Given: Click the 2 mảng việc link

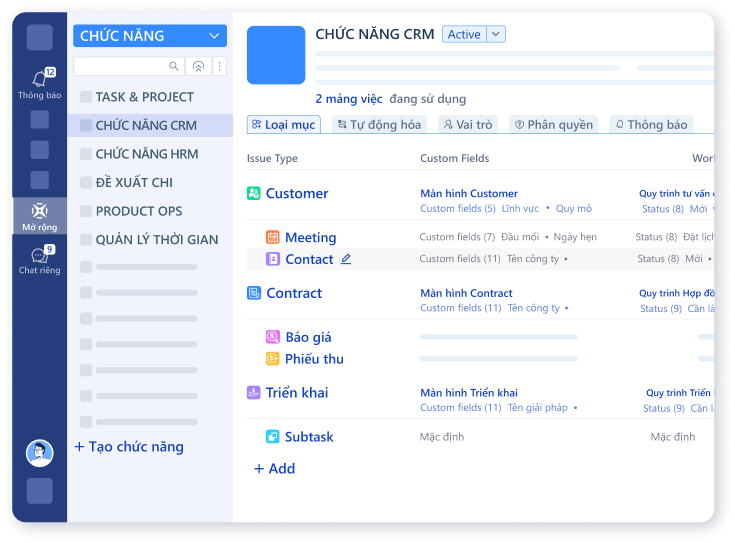Looking at the screenshot, I should click(349, 99).
